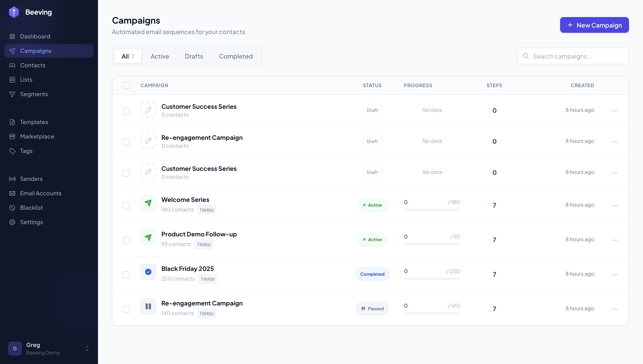Open the Dashboard from the sidebar icon
Image resolution: width=643 pixels, height=364 pixels.
tap(12, 36)
